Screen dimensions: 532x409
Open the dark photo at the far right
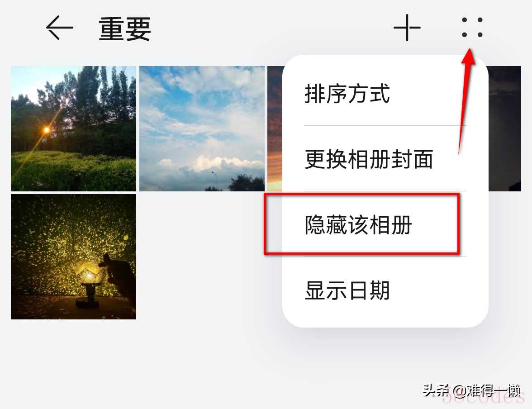[x=505, y=128]
